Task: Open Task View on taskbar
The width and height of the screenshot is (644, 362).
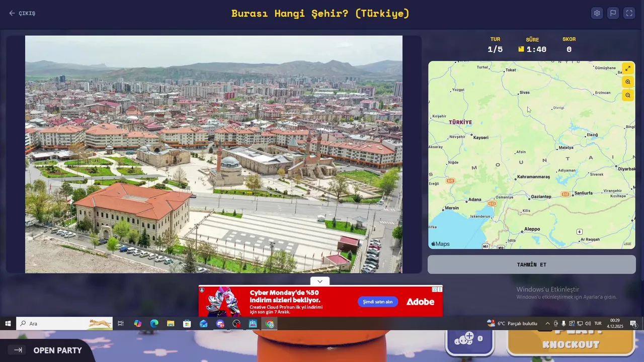Action: pos(121,323)
